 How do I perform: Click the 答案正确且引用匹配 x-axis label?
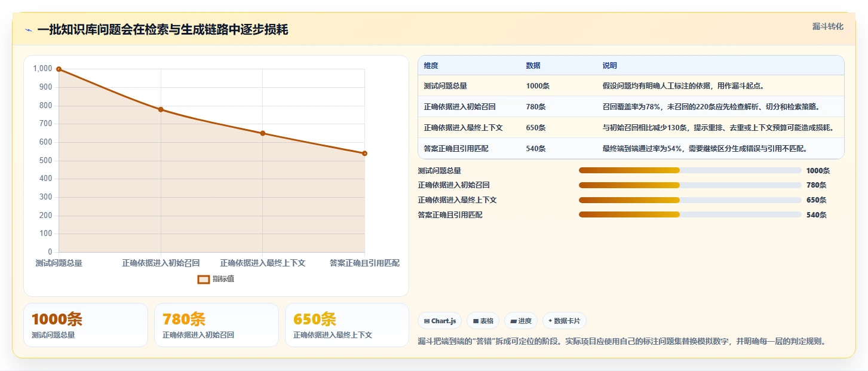coord(364,263)
